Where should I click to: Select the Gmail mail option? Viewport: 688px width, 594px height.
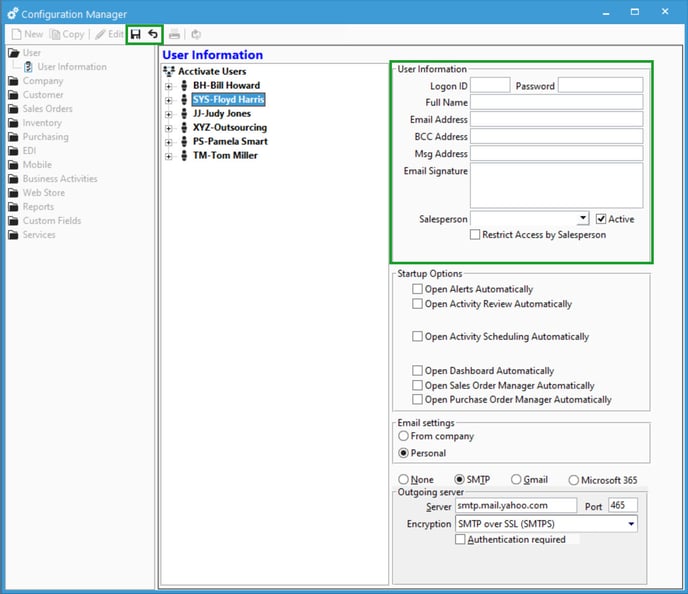[516, 479]
